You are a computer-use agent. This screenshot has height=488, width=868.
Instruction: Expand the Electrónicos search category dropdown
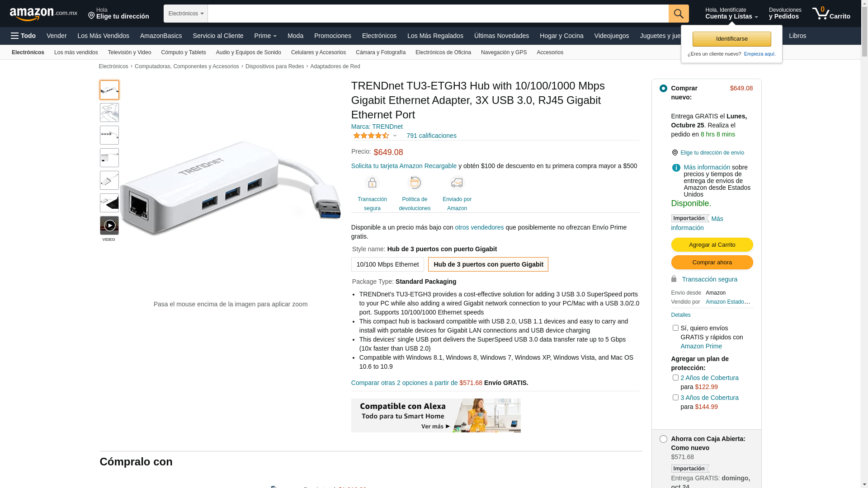tap(186, 14)
